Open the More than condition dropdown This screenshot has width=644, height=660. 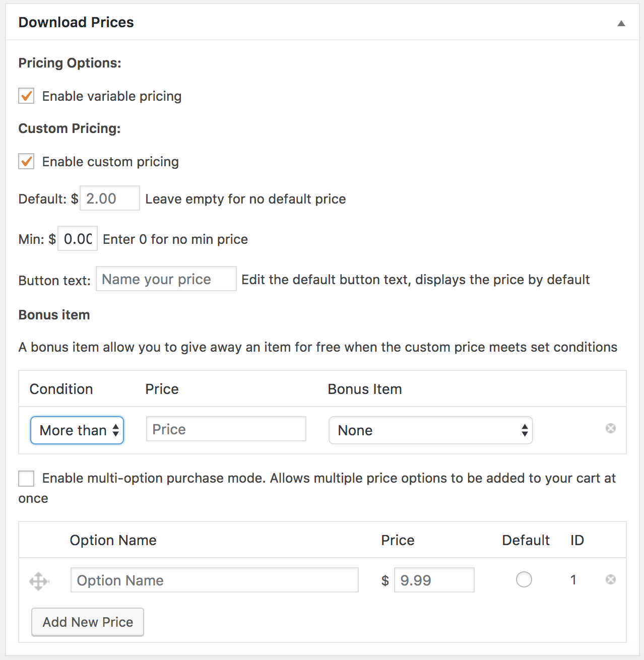[x=77, y=430]
